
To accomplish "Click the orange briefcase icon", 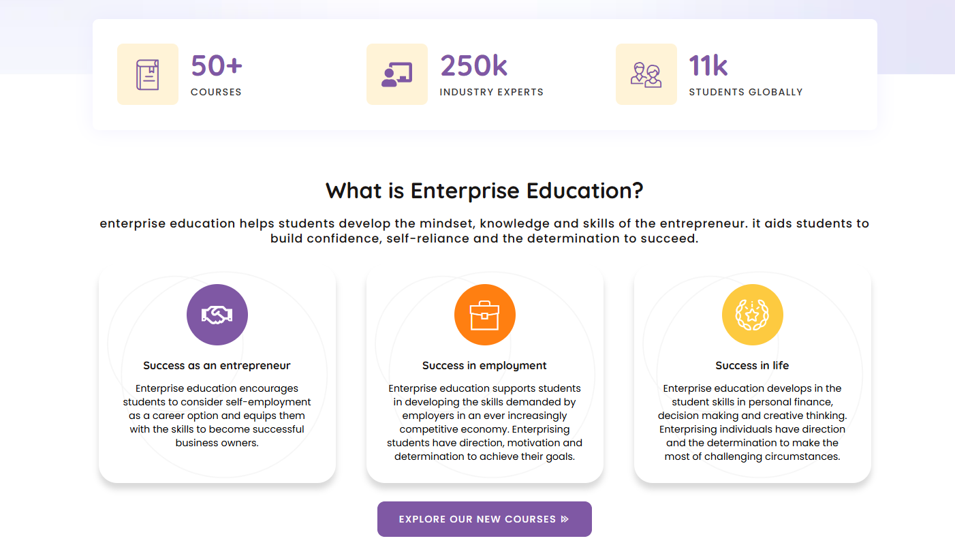I will point(485,315).
